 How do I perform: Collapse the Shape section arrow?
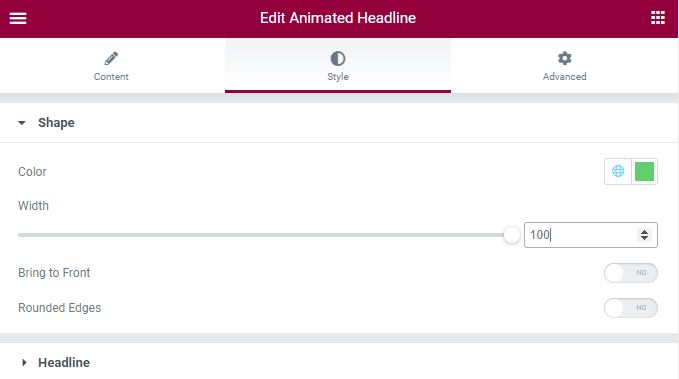(22, 123)
